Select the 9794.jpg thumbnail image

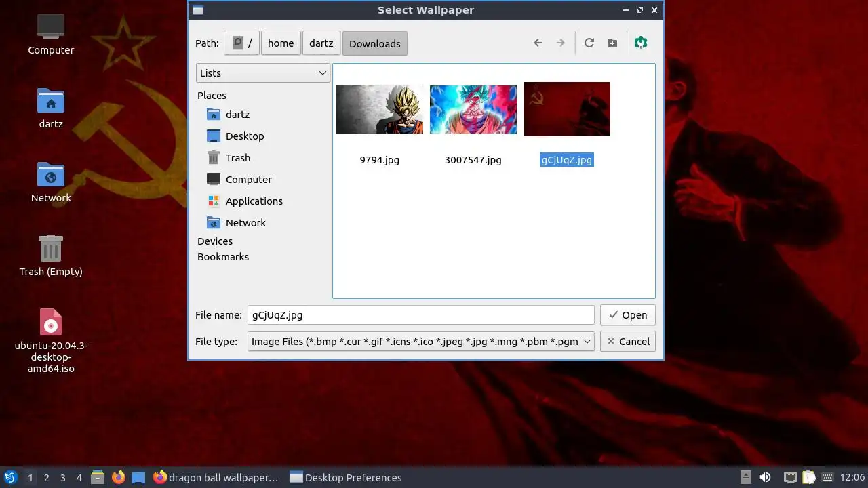tap(380, 109)
